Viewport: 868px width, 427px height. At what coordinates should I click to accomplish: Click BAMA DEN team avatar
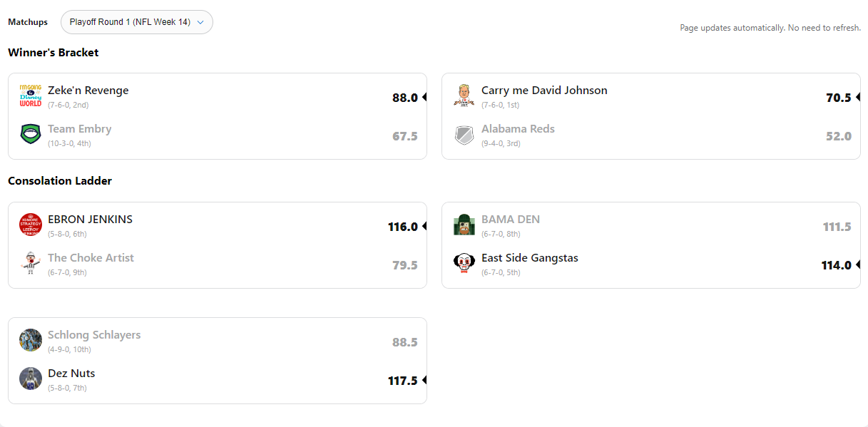coord(464,225)
